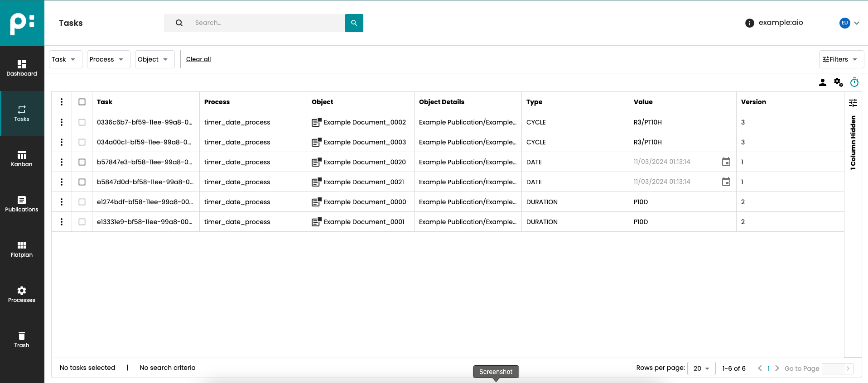Open row menu for Example Document_0002
The height and width of the screenshot is (383, 868).
pyautogui.click(x=62, y=122)
